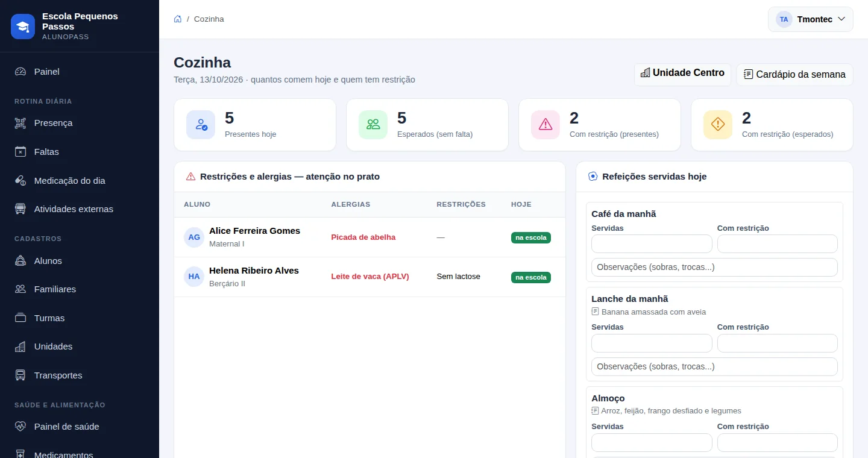Click 'Picada de abelha' allergy text
Viewport: 868px width, 458px height.
coord(363,237)
